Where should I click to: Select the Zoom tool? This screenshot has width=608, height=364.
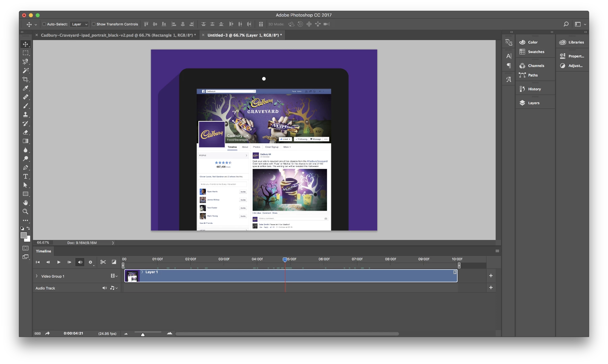click(x=25, y=212)
